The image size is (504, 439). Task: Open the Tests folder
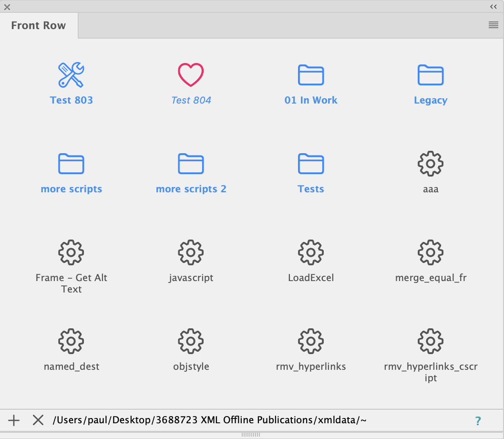coord(311,164)
